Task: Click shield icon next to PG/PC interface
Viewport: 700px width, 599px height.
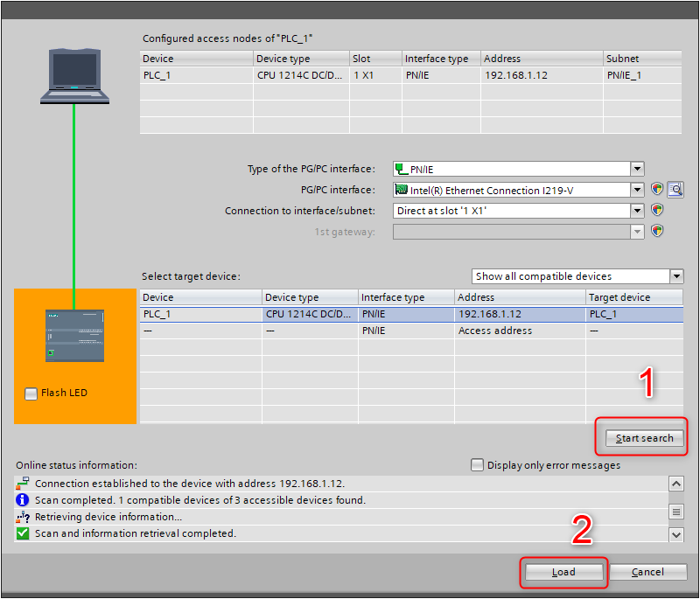Action: coord(657,190)
